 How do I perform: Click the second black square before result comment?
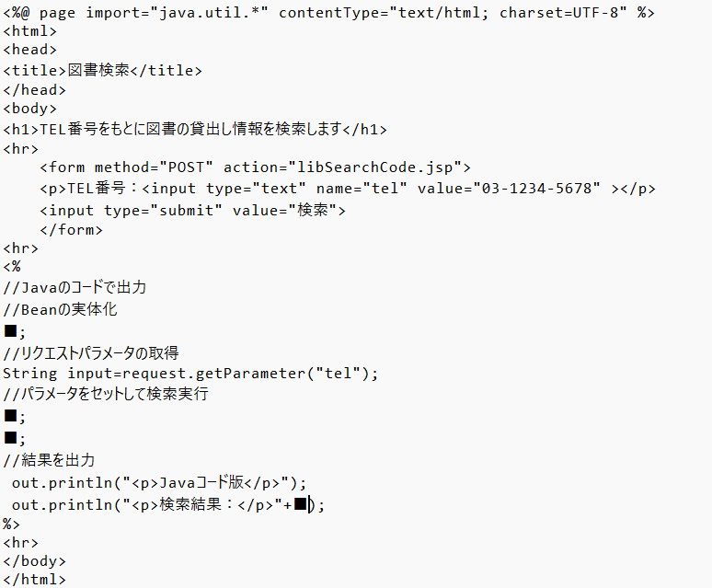click(10, 438)
